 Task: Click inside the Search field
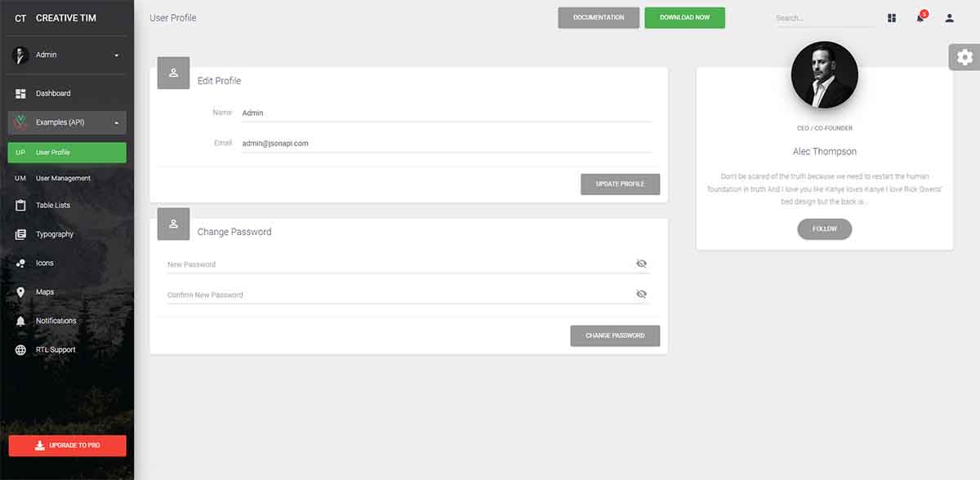(823, 17)
